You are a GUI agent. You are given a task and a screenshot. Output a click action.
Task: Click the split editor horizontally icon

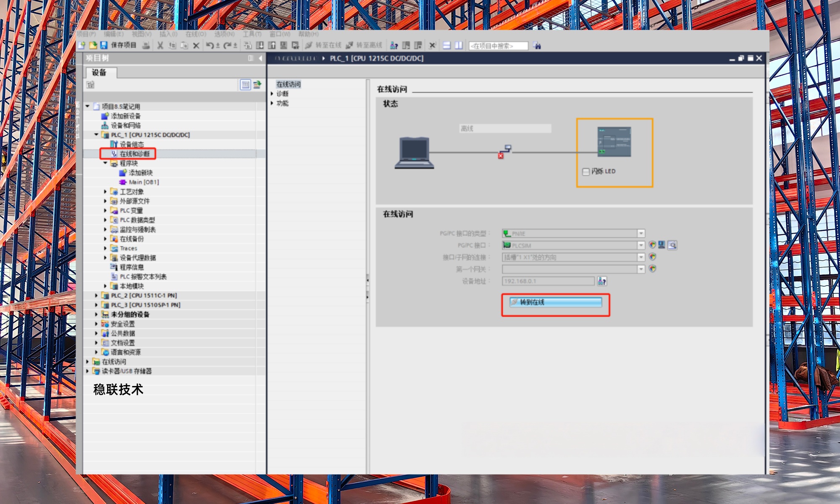coord(447,45)
